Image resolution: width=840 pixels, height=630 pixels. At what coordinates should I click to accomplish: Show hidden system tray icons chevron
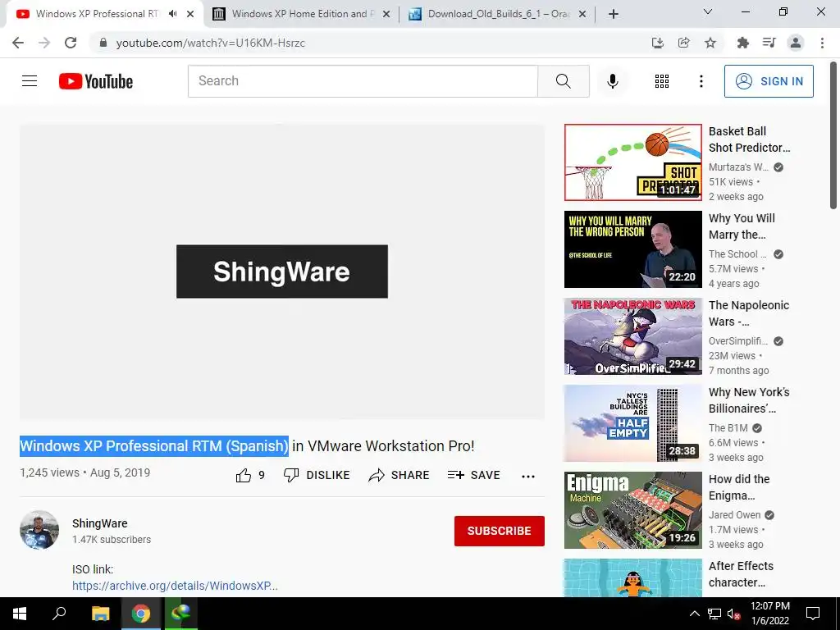[x=694, y=614]
